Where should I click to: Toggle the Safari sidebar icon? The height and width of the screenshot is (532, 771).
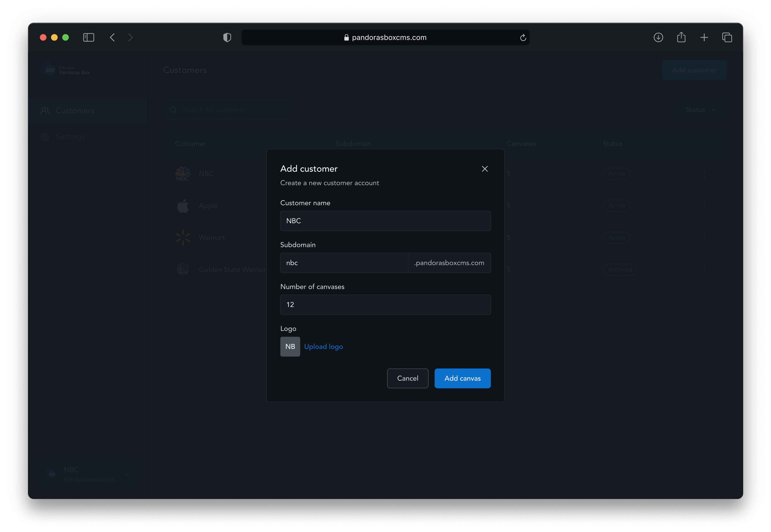tap(88, 37)
